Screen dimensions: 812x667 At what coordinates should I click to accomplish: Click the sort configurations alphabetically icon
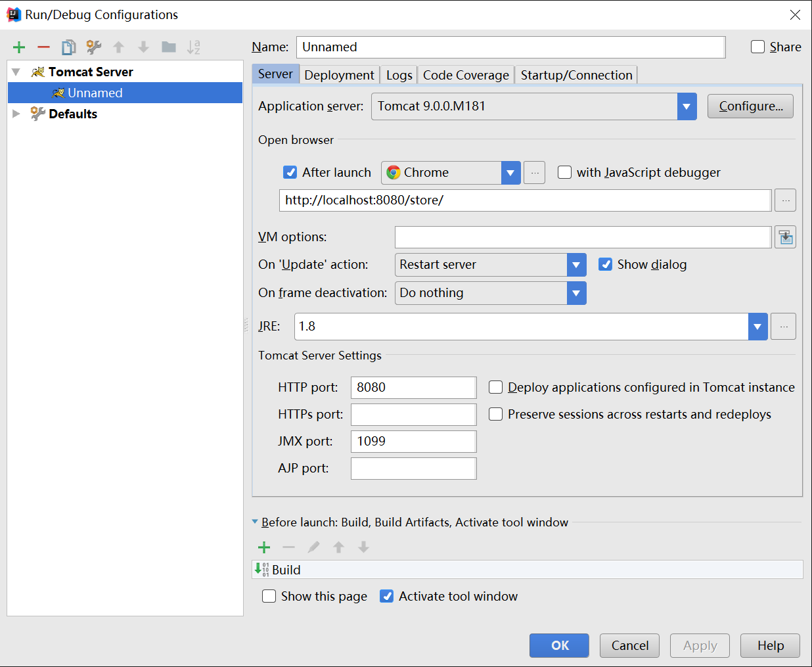coord(193,47)
